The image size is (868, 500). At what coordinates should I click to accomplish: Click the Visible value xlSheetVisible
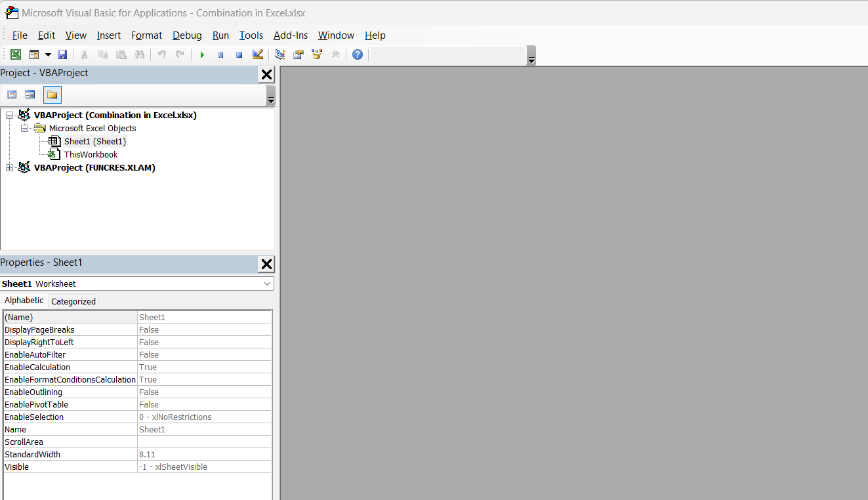[x=205, y=467]
